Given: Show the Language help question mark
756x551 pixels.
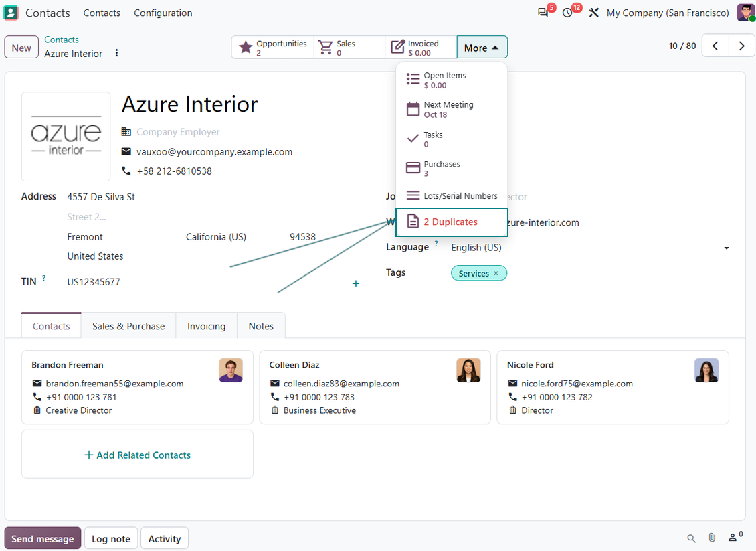Looking at the screenshot, I should point(436,244).
